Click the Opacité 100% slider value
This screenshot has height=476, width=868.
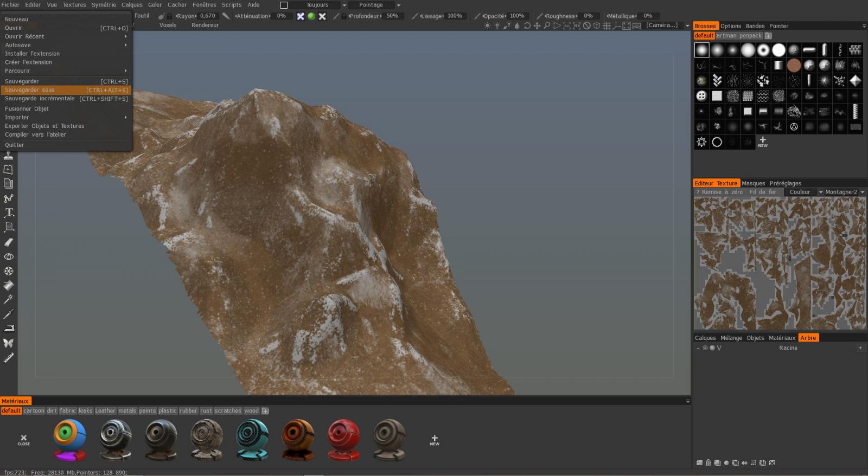tap(516, 16)
